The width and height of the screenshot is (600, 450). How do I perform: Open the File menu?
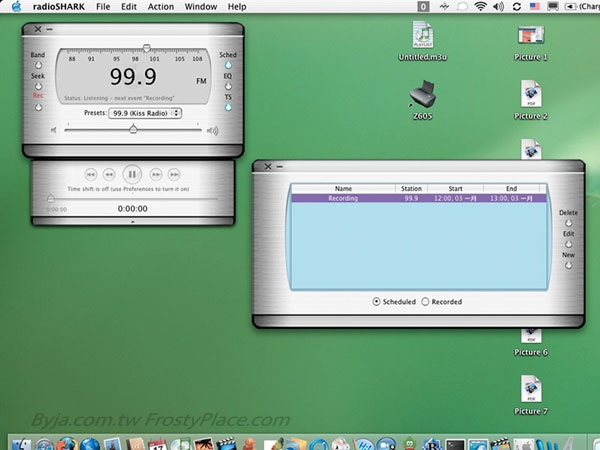(x=103, y=7)
